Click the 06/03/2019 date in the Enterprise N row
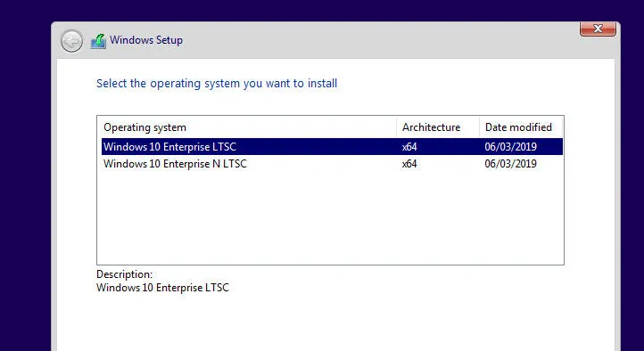The height and width of the screenshot is (351, 644). (x=510, y=164)
